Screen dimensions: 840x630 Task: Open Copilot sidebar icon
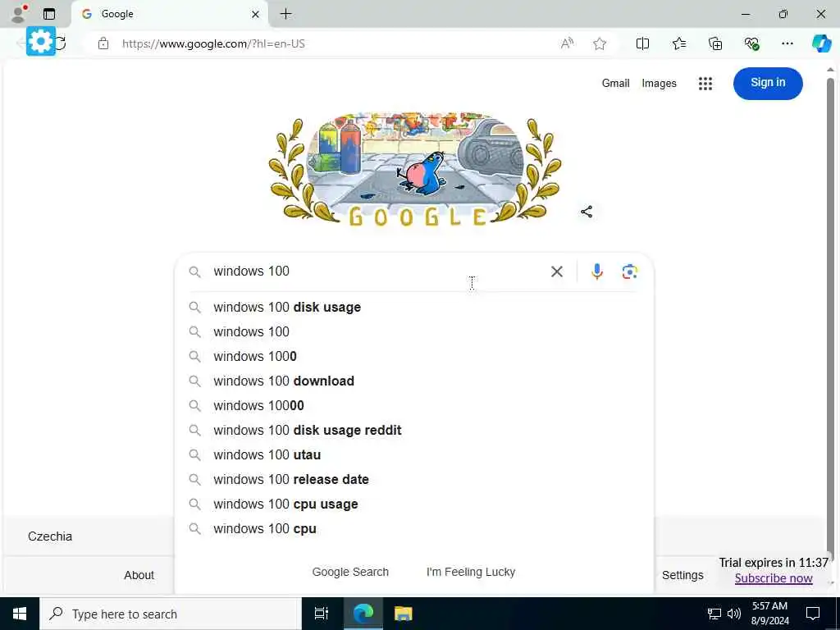[821, 43]
